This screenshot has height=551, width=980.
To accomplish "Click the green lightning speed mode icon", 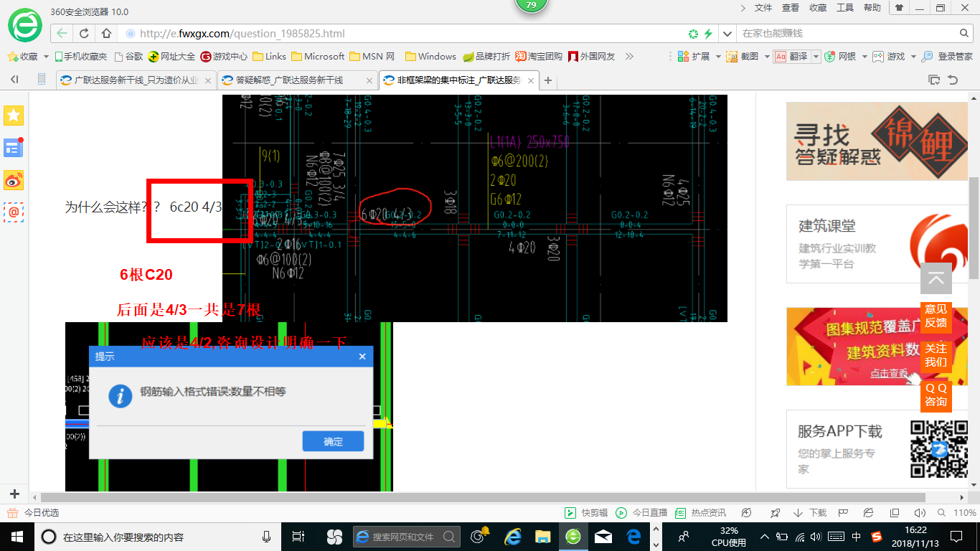I will pos(708,34).
